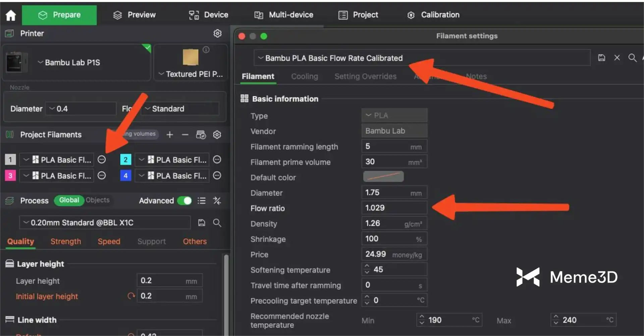Click the Default color swatch

pyautogui.click(x=383, y=177)
